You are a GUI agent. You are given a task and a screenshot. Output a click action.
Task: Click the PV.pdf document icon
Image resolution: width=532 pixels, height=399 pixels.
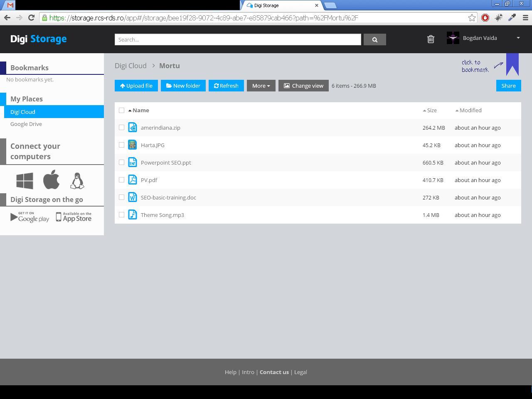tap(133, 180)
